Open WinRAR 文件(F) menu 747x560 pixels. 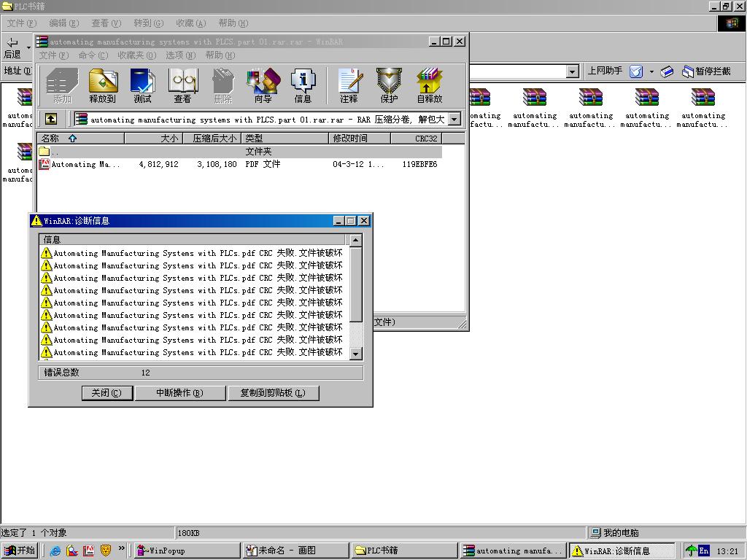click(x=54, y=55)
